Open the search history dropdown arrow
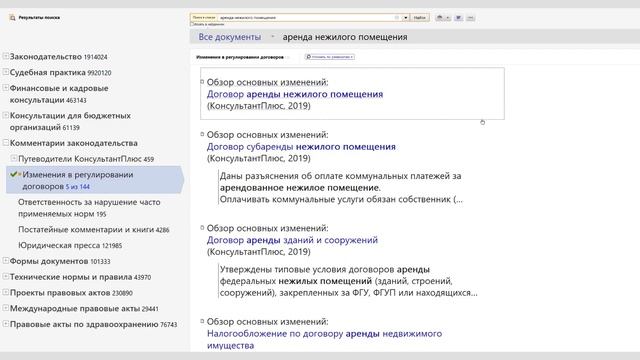The height and width of the screenshot is (360, 640). (x=406, y=18)
